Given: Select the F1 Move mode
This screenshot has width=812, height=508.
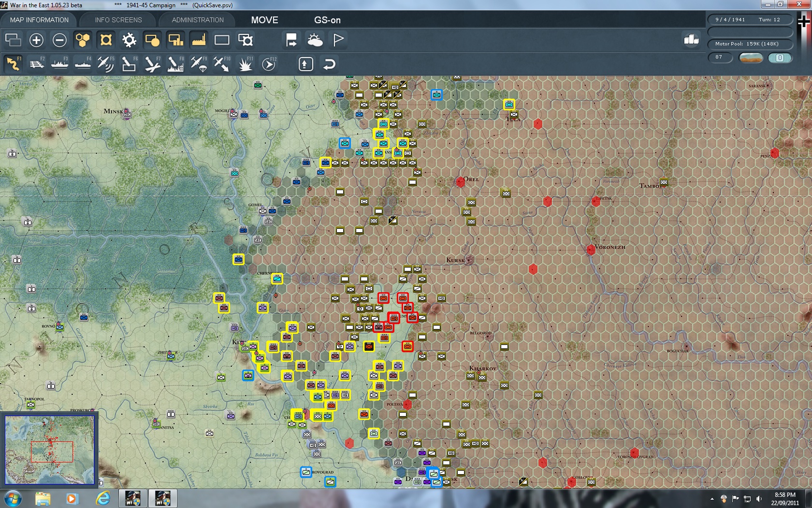Looking at the screenshot, I should (x=13, y=64).
